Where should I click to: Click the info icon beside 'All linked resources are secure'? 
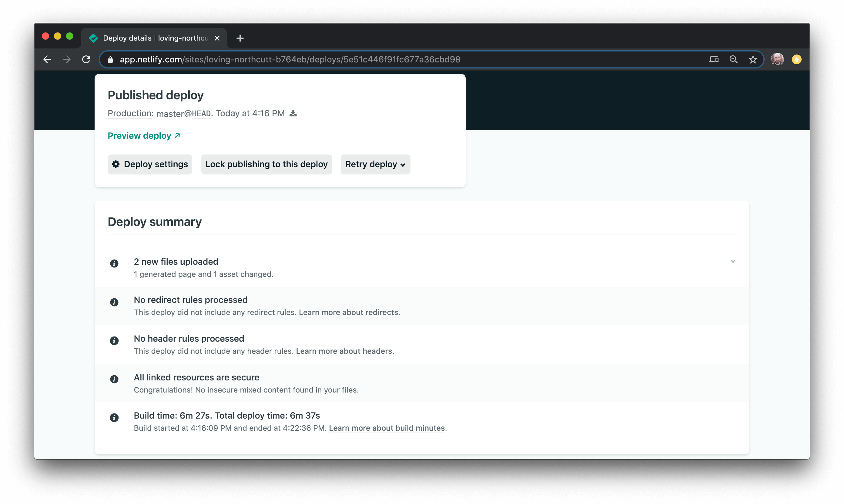point(114,379)
